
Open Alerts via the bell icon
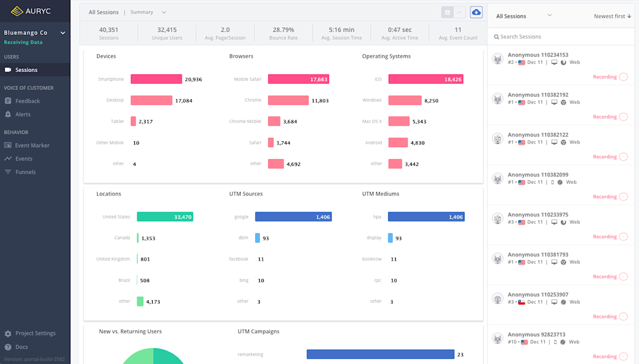(8, 115)
